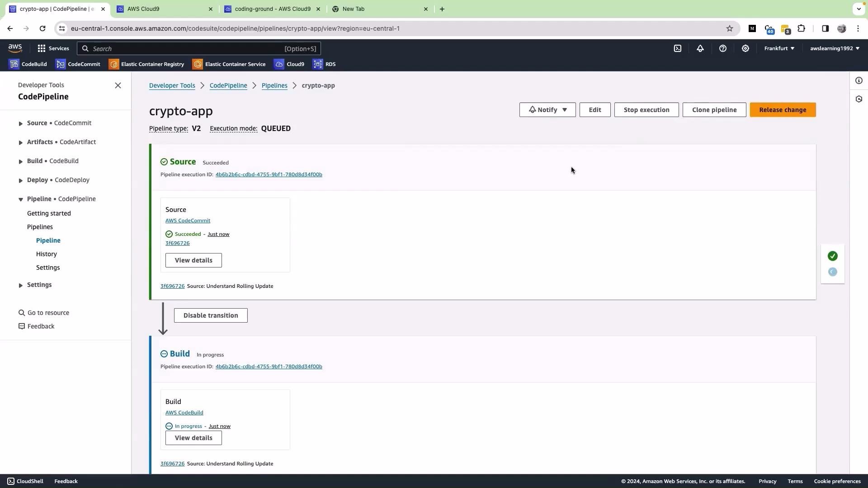
Task: Toggle the browser side panel icon
Action: point(825,28)
